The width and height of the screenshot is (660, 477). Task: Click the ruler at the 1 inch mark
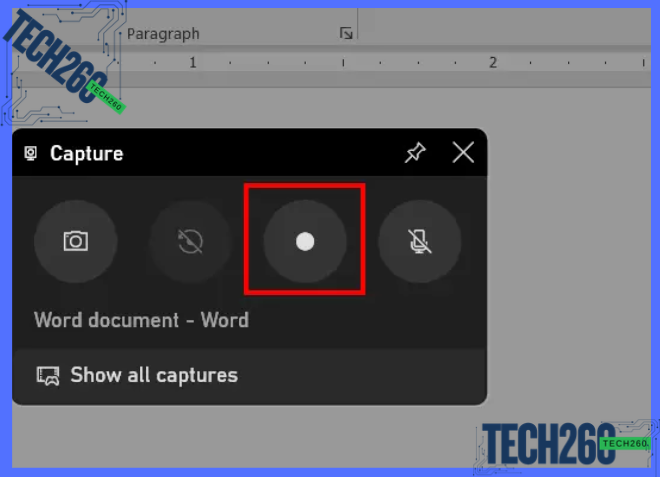[x=193, y=63]
